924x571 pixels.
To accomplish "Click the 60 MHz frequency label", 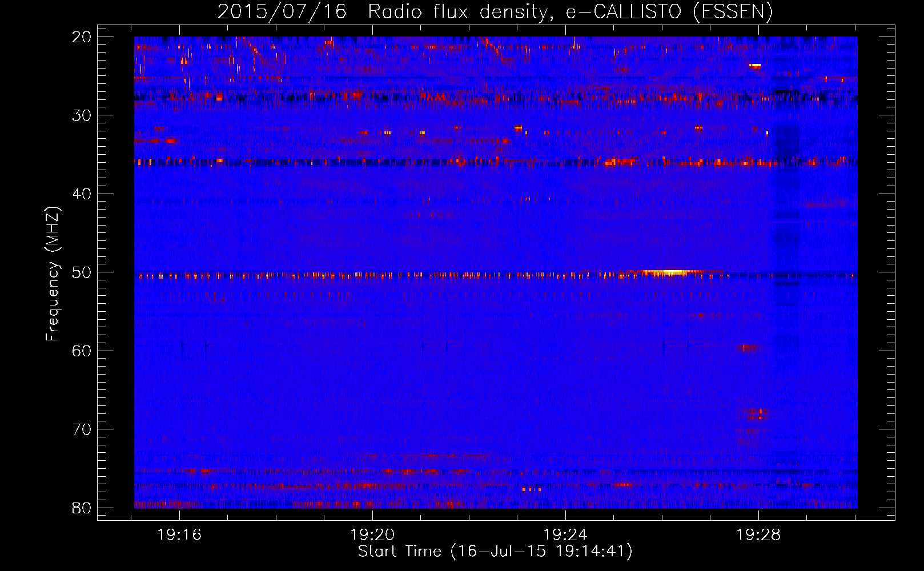I will [82, 351].
